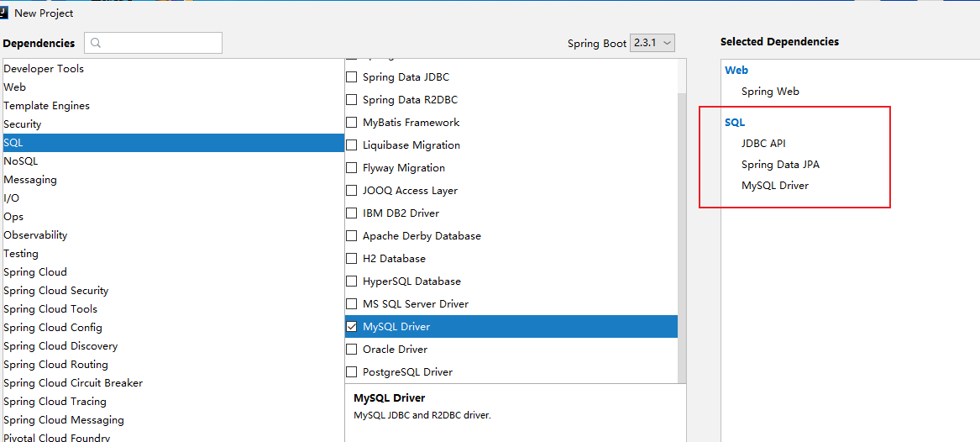Viewport: 980px width, 442px height.
Task: Click 'MySQL JDBC and R2DBC driver.' description
Action: pos(422,415)
